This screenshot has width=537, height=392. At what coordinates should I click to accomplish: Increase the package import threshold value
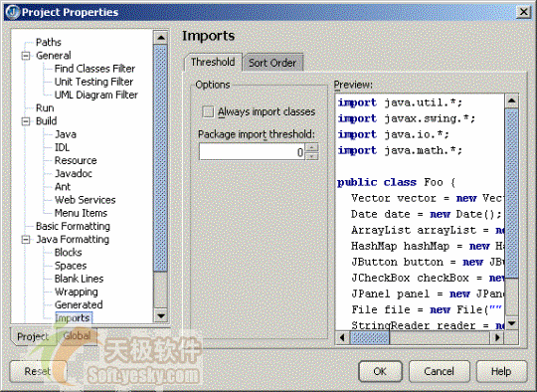(311, 147)
